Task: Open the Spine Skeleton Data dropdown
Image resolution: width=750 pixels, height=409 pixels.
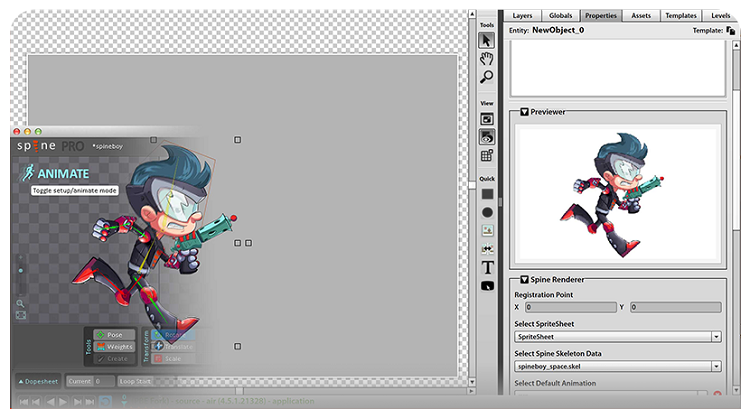Action: [x=618, y=366]
